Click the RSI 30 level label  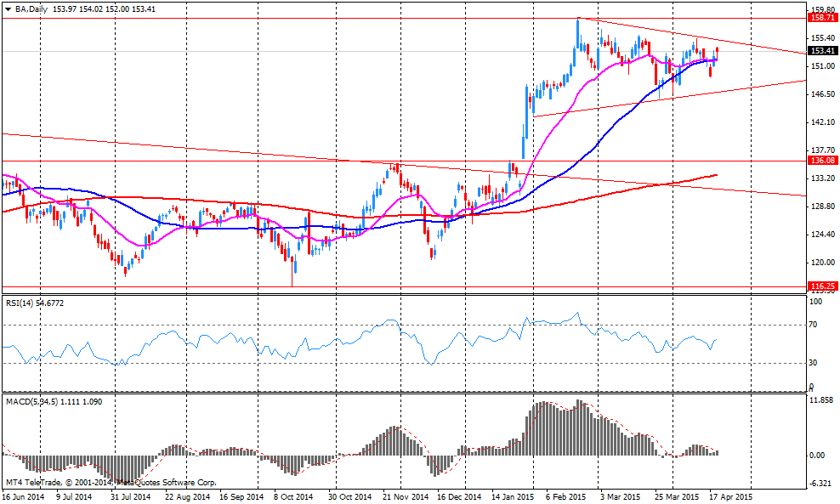click(813, 363)
